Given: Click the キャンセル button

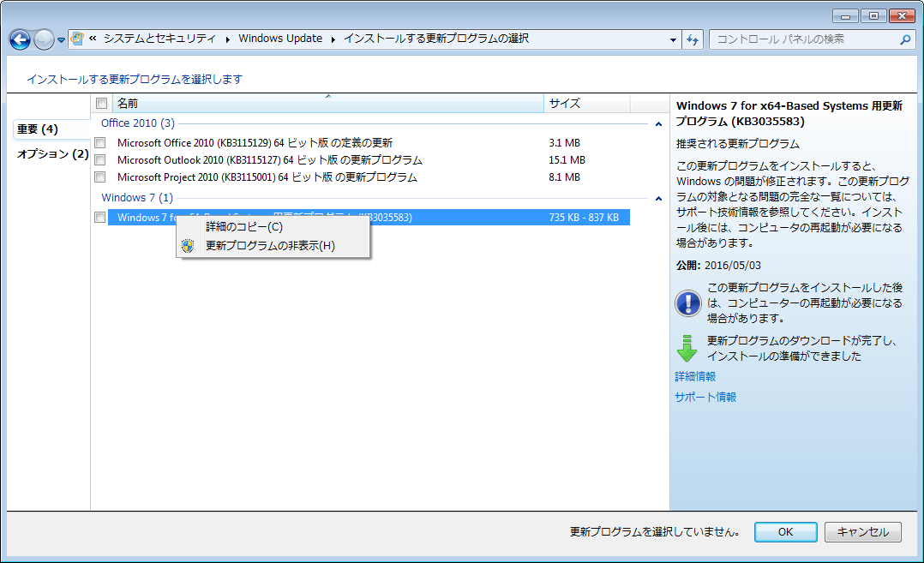Looking at the screenshot, I should tap(862, 532).
